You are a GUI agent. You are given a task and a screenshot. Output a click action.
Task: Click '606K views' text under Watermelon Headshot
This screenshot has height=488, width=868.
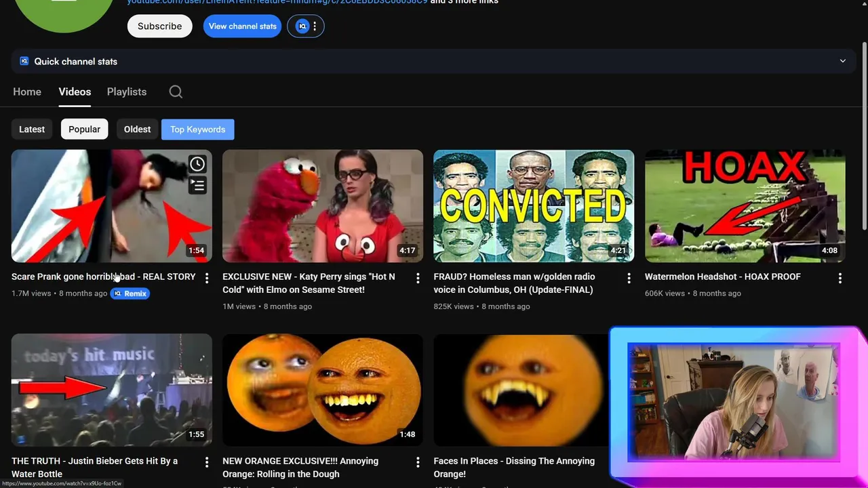click(x=665, y=293)
